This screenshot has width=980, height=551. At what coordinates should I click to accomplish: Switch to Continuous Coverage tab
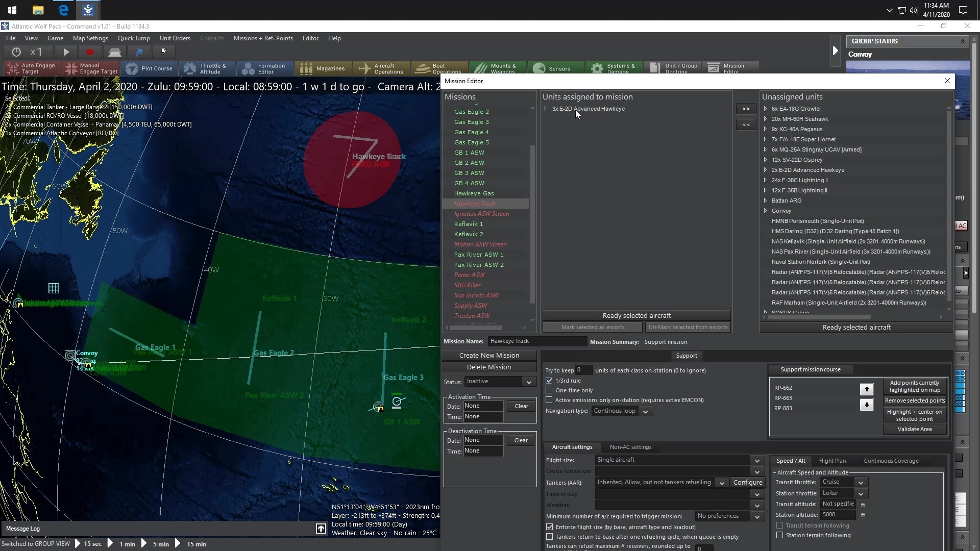point(891,461)
